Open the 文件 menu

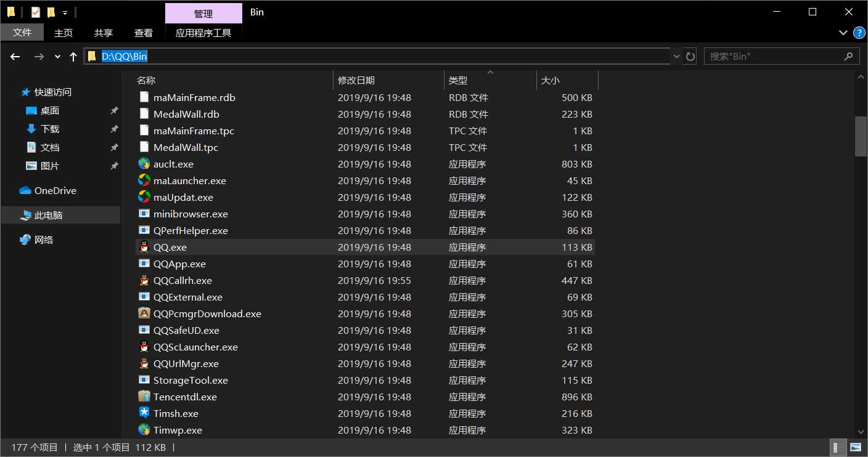tap(22, 33)
